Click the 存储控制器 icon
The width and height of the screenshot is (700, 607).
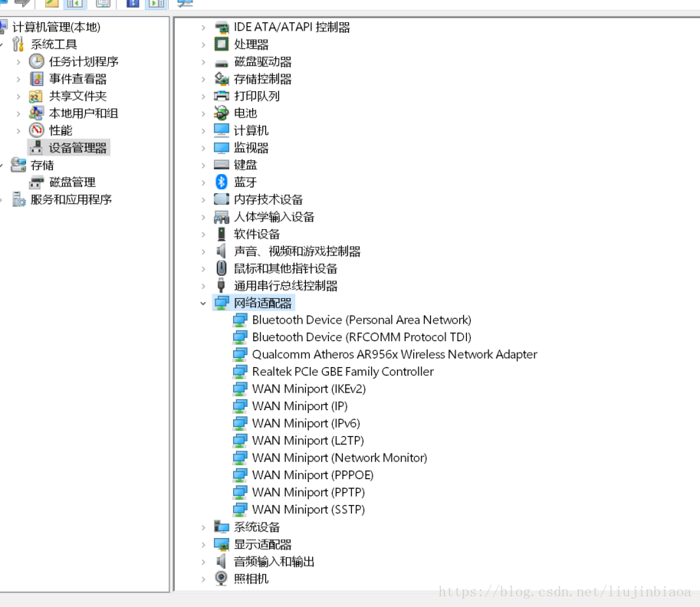coord(222,79)
